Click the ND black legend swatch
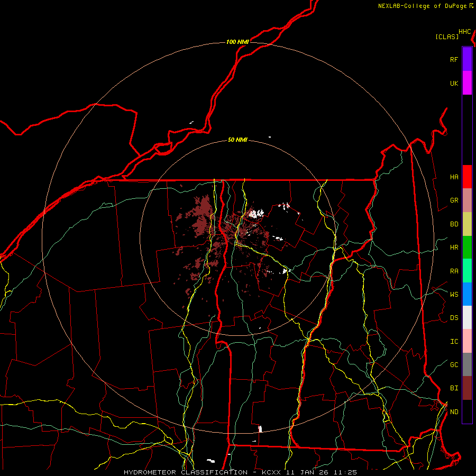The height and width of the screenshot is (476, 476). [x=467, y=411]
